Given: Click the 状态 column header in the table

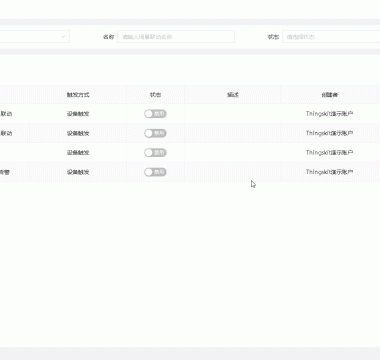Looking at the screenshot, I should point(155,95).
